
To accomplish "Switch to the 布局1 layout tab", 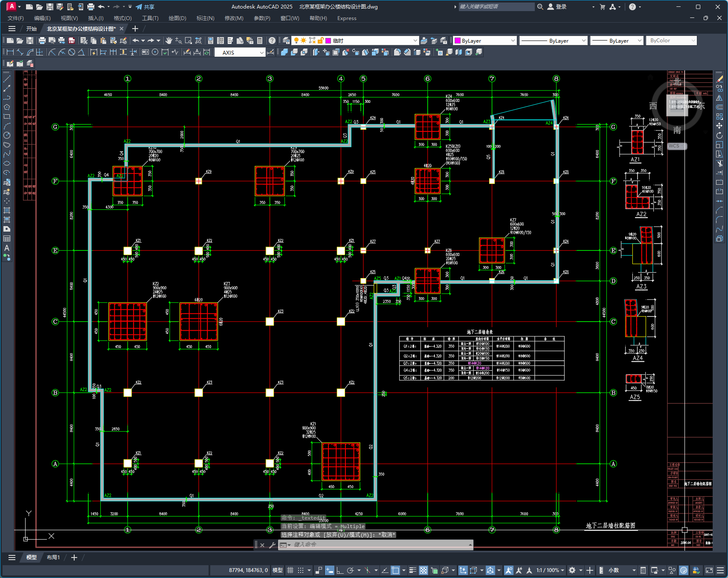I will point(53,558).
